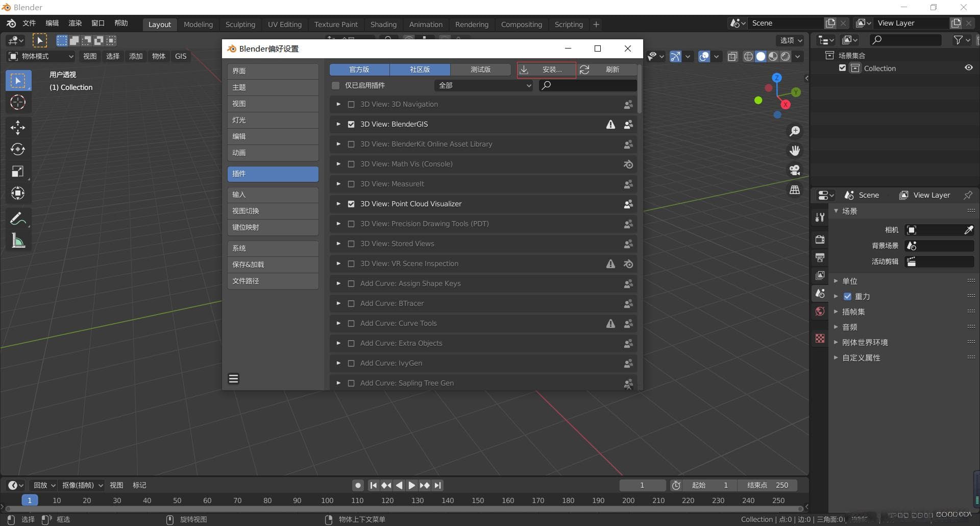Select the Measure tool

click(x=18, y=241)
